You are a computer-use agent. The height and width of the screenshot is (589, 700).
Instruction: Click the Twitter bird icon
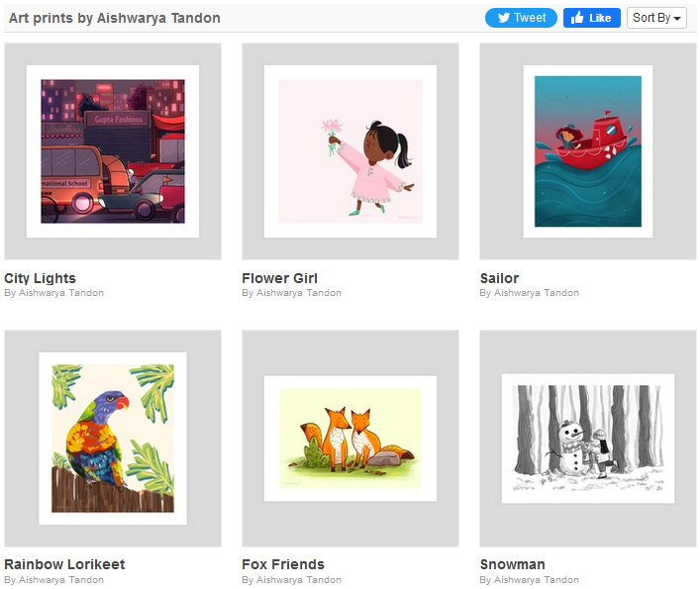504,18
